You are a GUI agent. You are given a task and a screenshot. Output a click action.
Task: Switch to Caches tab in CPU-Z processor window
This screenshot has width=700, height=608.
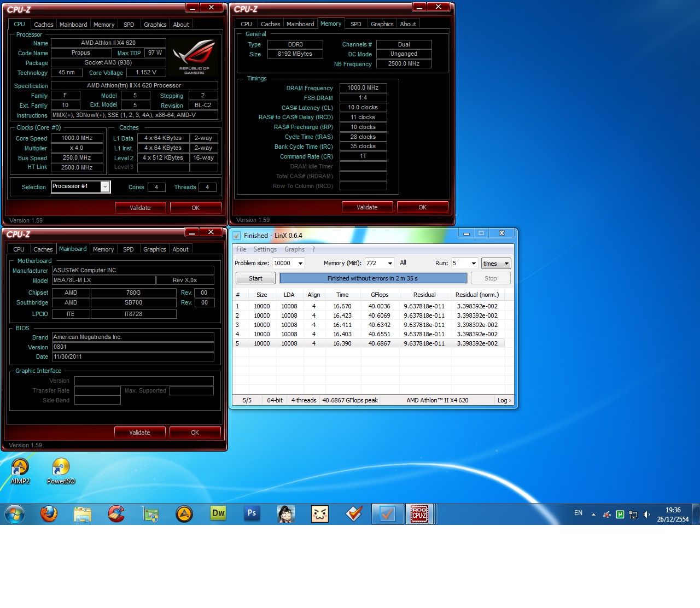(x=44, y=25)
